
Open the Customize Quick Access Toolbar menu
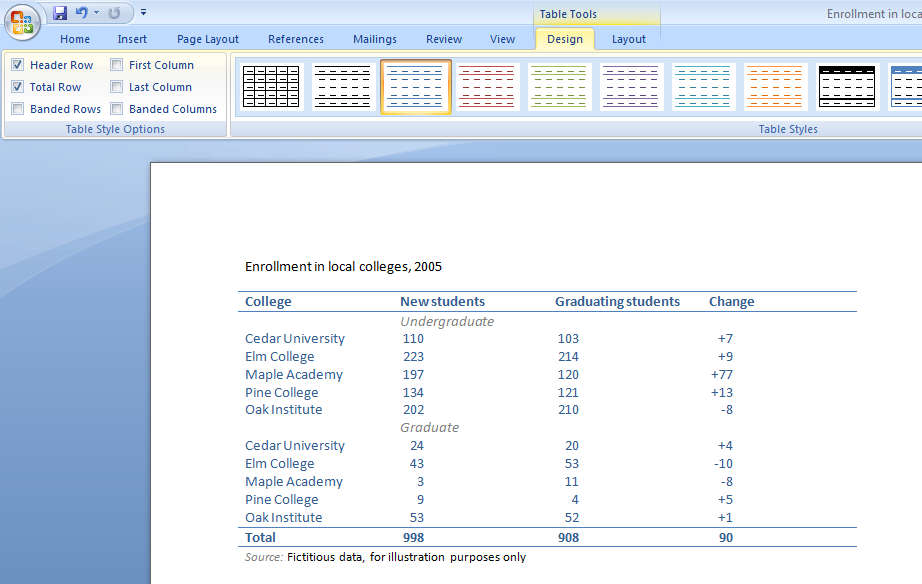pyautogui.click(x=143, y=13)
